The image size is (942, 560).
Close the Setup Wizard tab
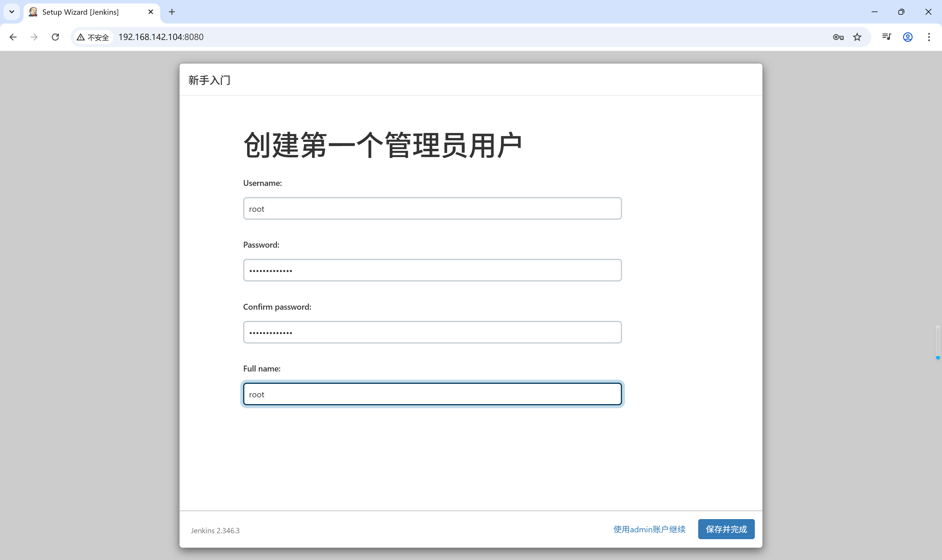[151, 12]
